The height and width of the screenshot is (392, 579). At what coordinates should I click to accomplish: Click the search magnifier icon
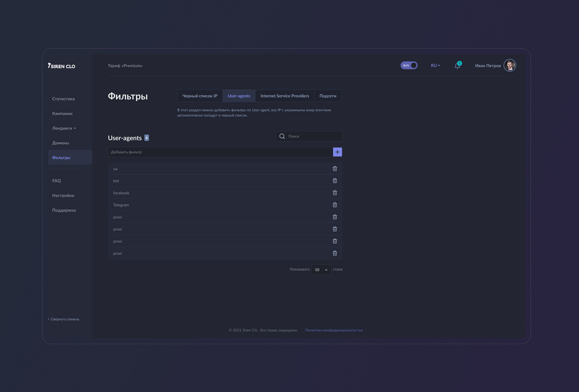[282, 136]
